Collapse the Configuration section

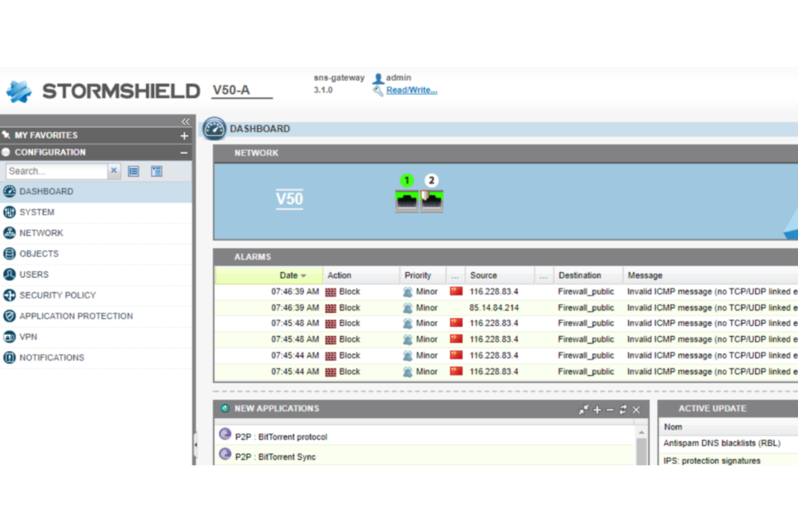coord(184,153)
